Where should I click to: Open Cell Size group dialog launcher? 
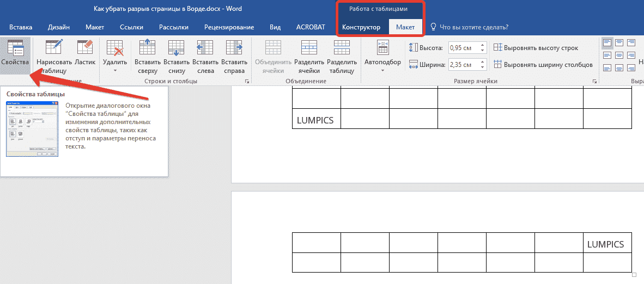[x=594, y=82]
